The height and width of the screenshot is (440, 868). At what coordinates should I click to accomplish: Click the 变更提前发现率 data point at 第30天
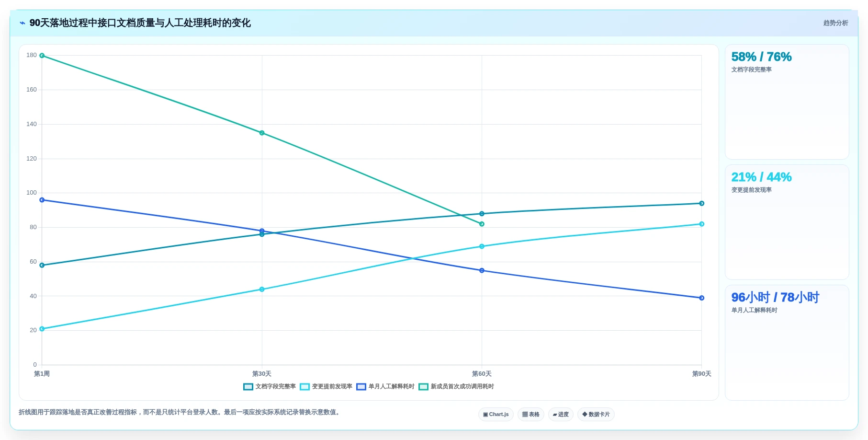click(262, 289)
